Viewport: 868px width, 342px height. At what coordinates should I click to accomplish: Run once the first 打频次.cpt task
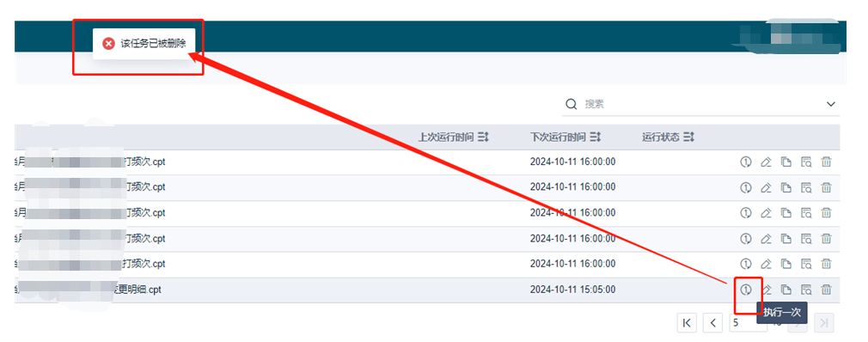746,162
